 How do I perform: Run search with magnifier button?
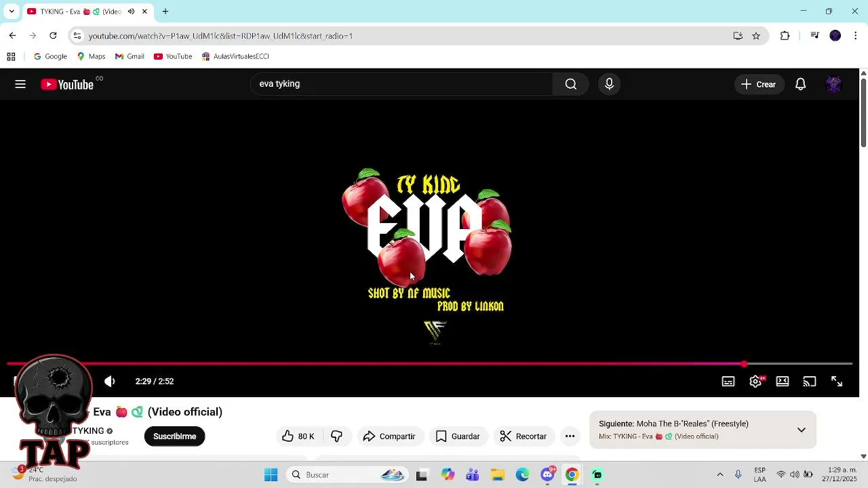(x=571, y=84)
